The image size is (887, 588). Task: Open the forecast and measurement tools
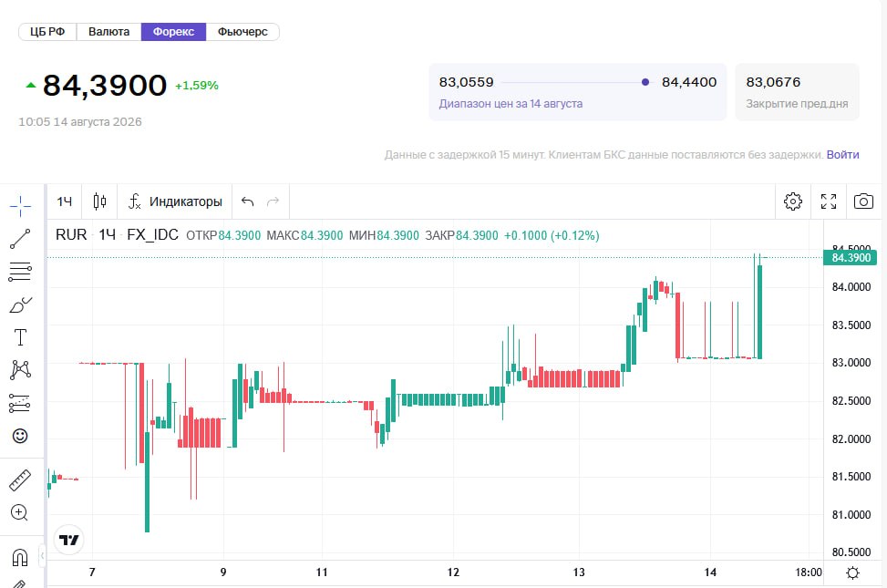coord(20,403)
